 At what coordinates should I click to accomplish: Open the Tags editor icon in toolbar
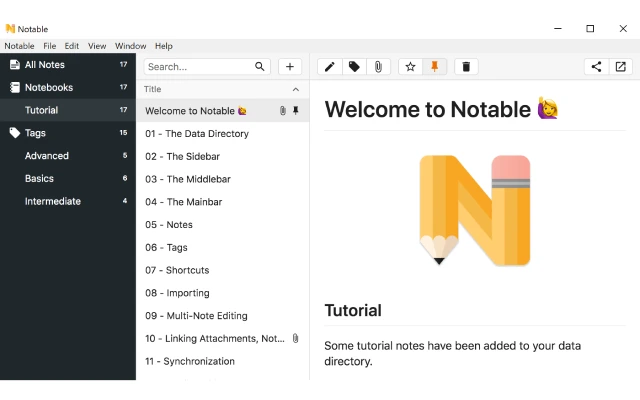tap(354, 67)
